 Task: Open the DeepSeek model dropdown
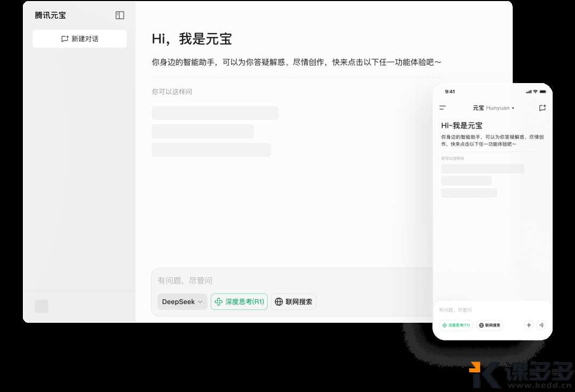pyautogui.click(x=182, y=302)
